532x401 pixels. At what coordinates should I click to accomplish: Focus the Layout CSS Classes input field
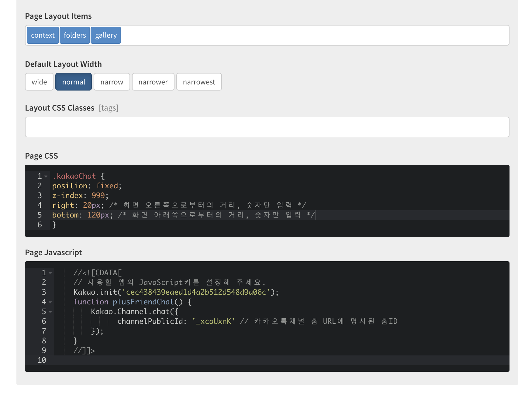(267, 127)
